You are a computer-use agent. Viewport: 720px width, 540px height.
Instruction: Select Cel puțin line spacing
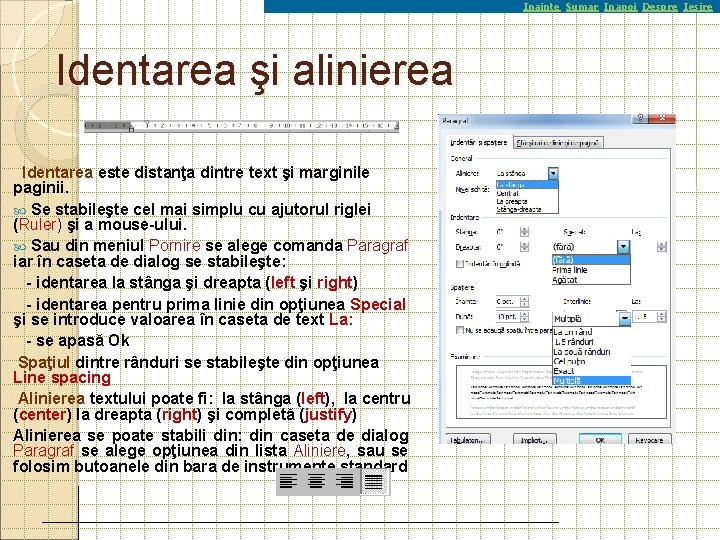click(x=591, y=361)
